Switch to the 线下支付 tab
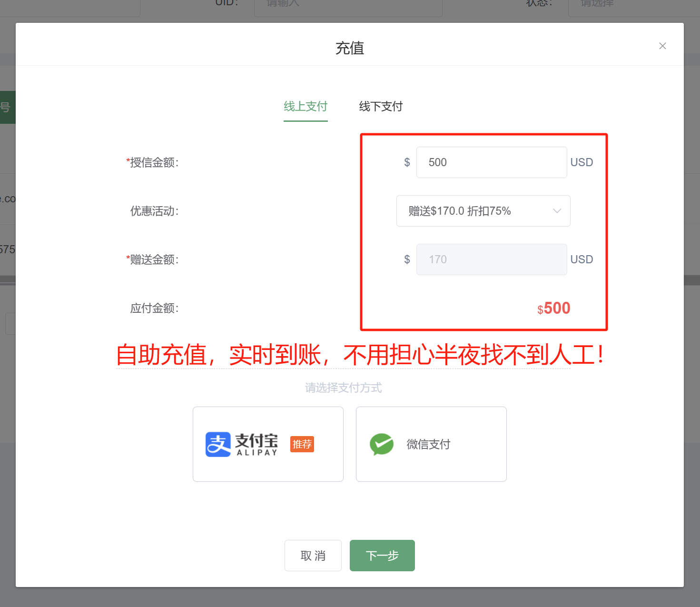Viewport: 700px width, 607px height. click(381, 106)
